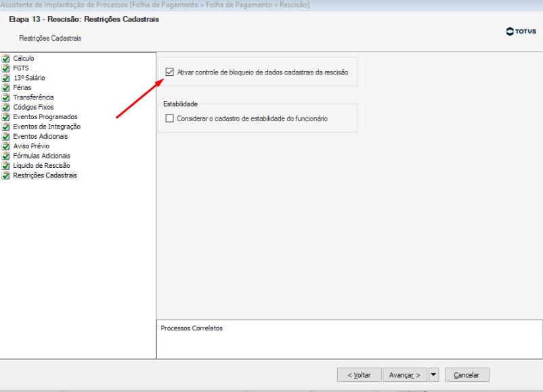
Task: Click the check icon beside Aviso Prévio
Action: [5, 146]
